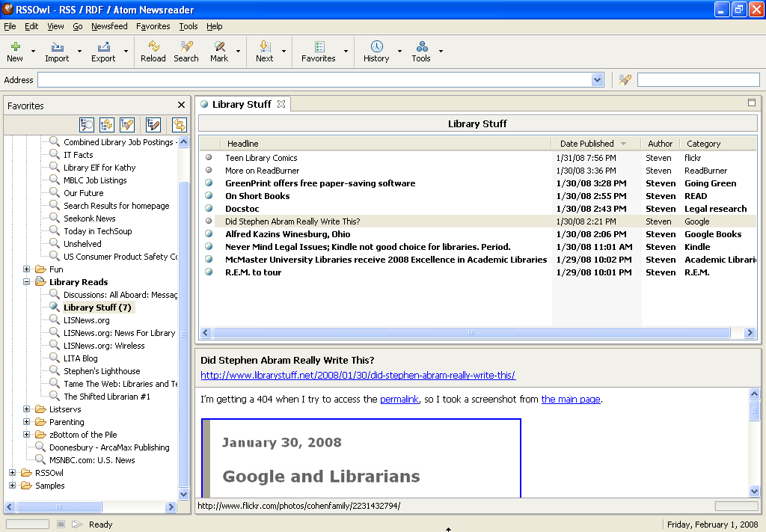Click the status dot beside On Short Books

(x=209, y=196)
